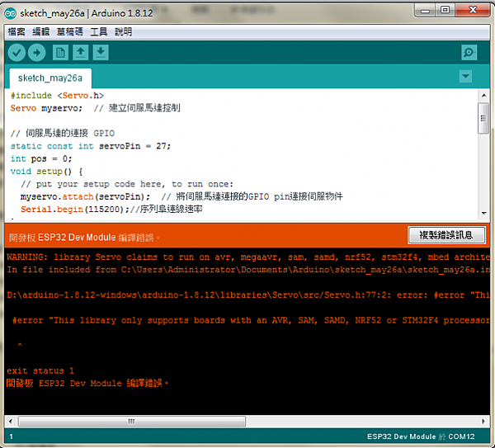Click the 'void setup() {' line
This screenshot has height=448, width=495.
pyautogui.click(x=47, y=171)
